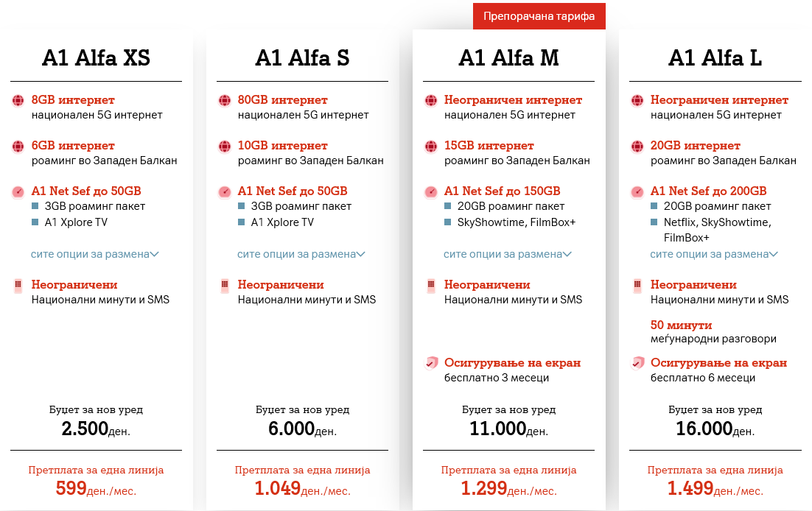The width and height of the screenshot is (812, 511).
Task: Click the globe icon beside Alfa M Неограничен интернет
Action: point(431,101)
